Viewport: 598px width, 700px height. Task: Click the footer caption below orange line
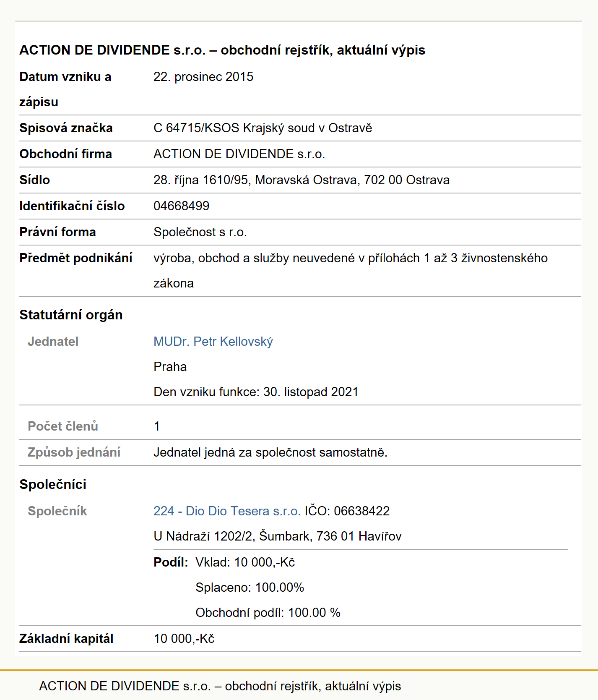pyautogui.click(x=220, y=686)
